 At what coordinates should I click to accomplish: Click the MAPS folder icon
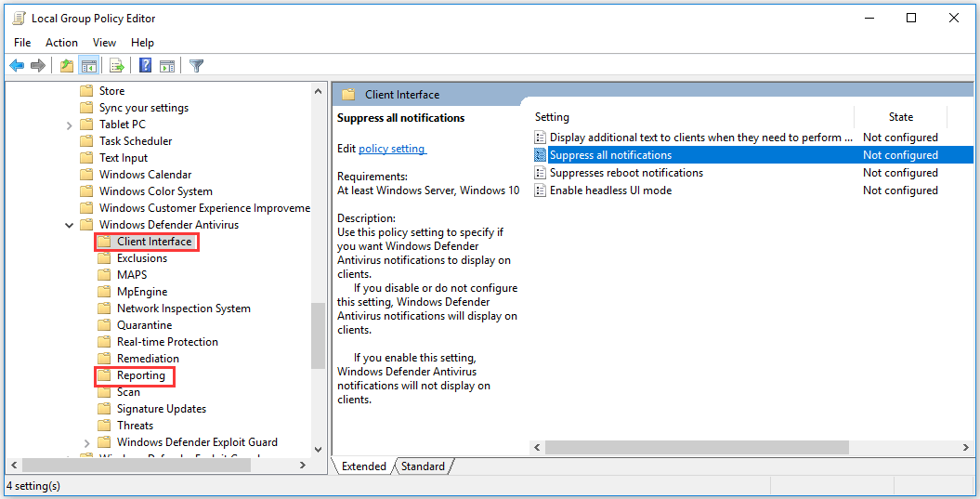(104, 274)
